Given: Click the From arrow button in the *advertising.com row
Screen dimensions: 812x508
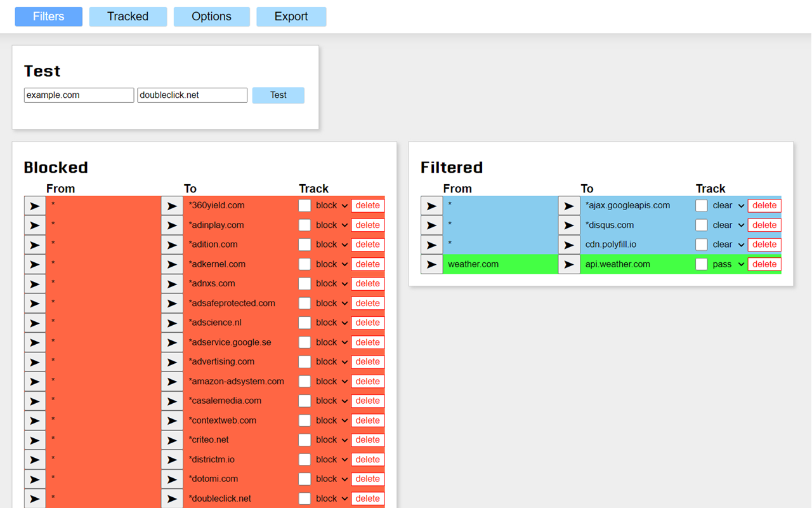Looking at the screenshot, I should [35, 362].
